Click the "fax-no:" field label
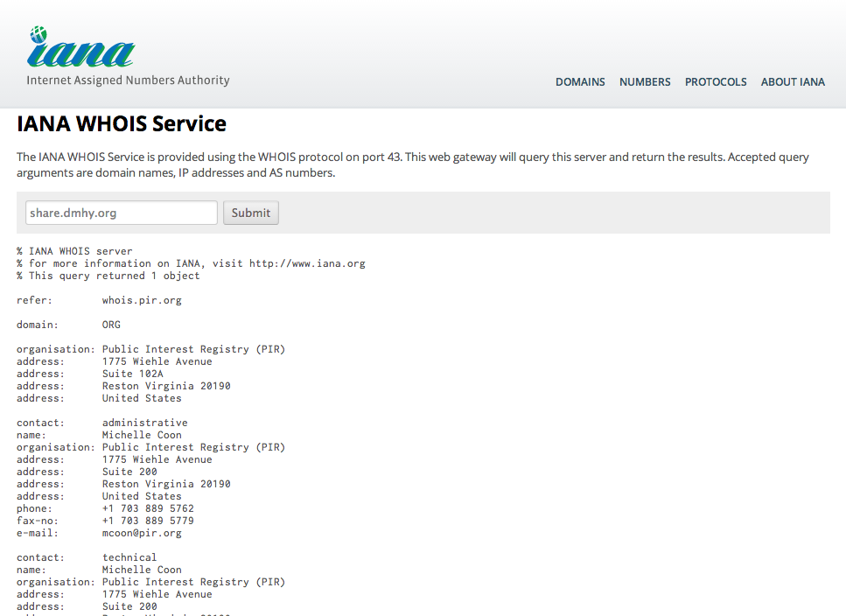This screenshot has width=846, height=616. 38,521
